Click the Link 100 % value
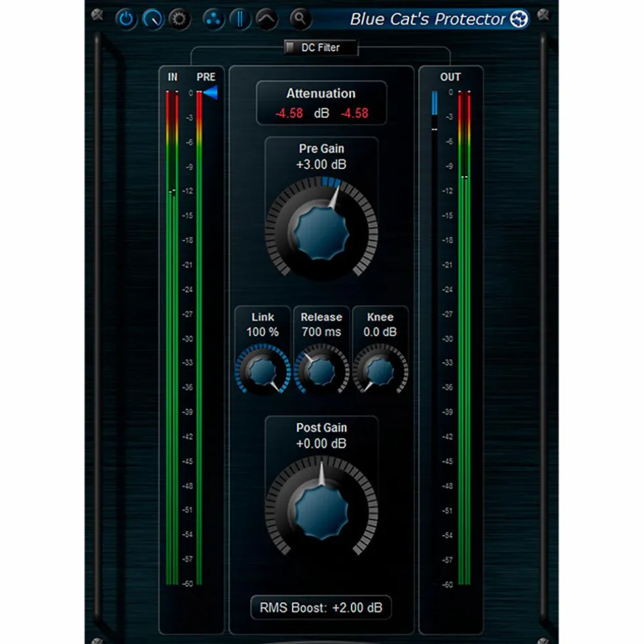This screenshot has width=644, height=644. tap(262, 332)
